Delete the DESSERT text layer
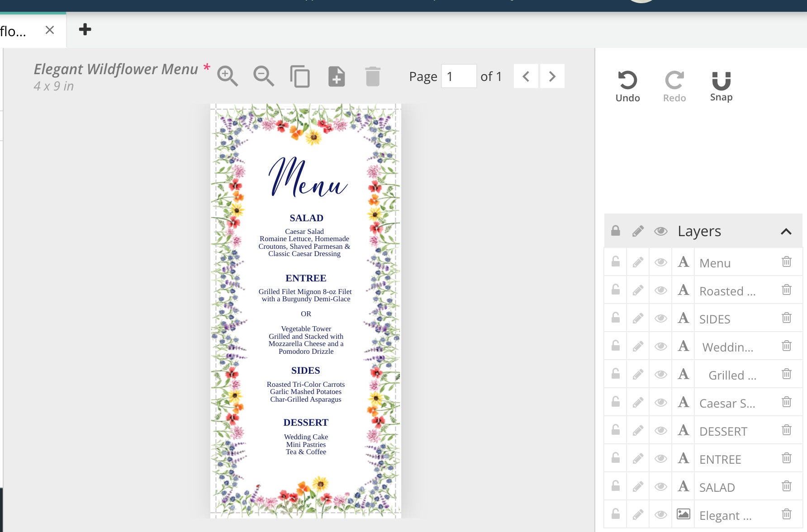The image size is (807, 532). click(x=787, y=430)
